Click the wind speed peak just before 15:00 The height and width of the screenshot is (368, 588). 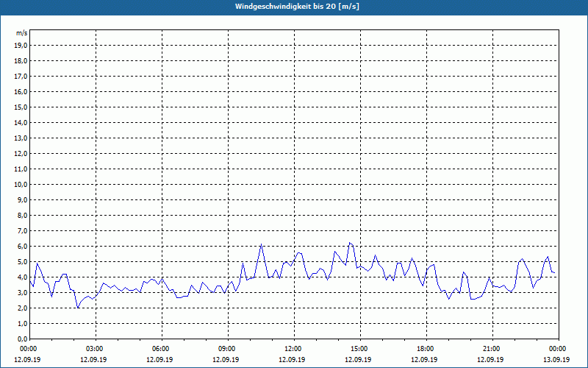[350, 243]
